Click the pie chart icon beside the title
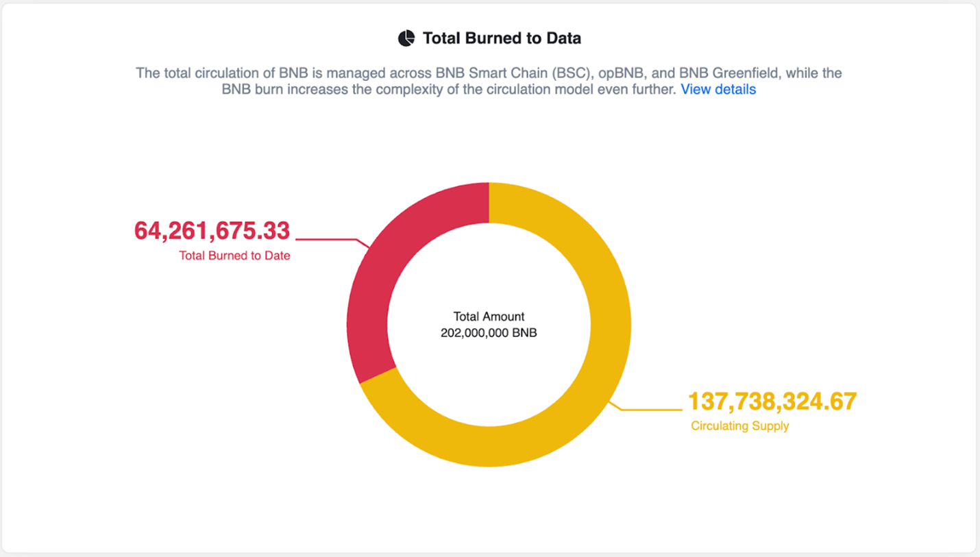 [406, 38]
